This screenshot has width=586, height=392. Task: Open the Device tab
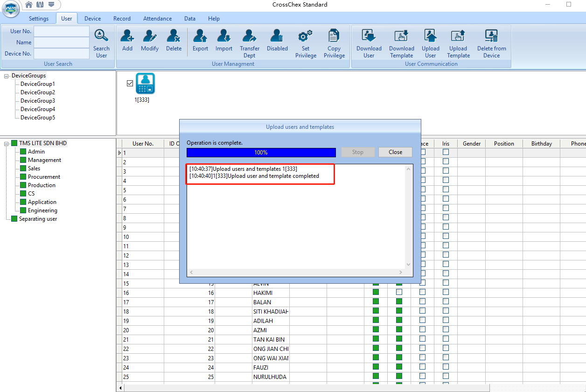click(x=92, y=19)
